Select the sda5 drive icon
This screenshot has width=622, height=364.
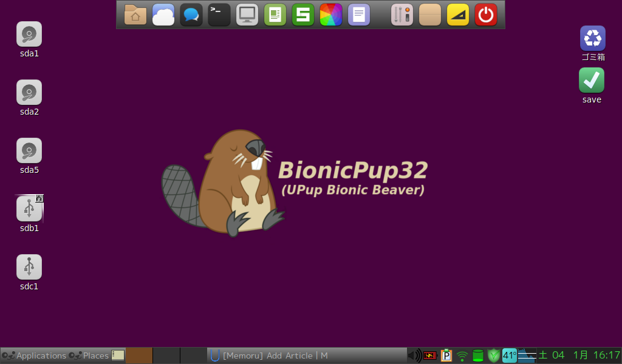tap(29, 150)
